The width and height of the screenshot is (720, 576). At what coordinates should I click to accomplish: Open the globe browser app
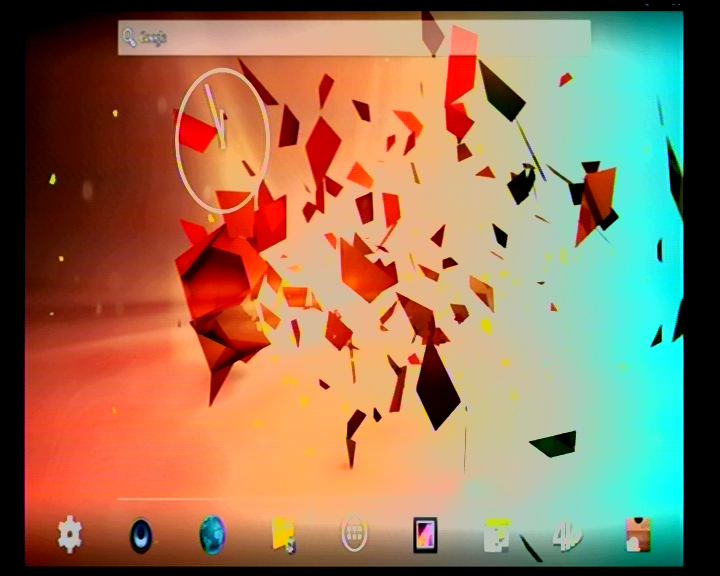point(212,535)
